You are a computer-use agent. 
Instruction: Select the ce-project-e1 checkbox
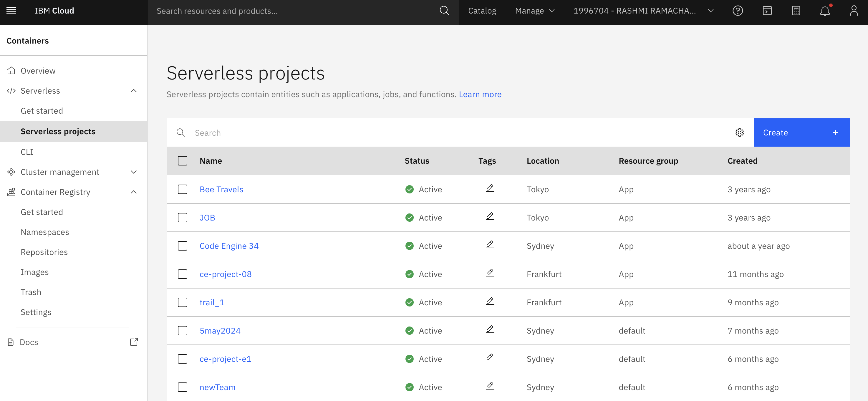point(182,359)
